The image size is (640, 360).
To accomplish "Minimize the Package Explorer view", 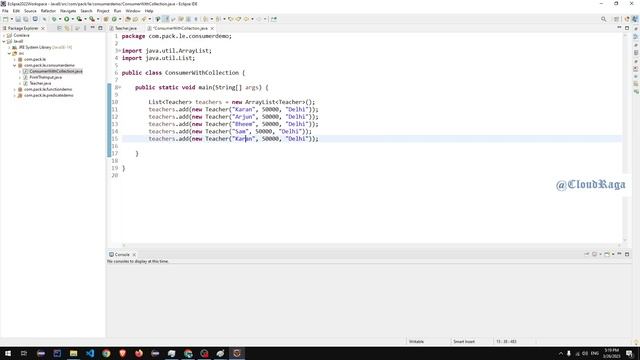I will click(x=93, y=28).
